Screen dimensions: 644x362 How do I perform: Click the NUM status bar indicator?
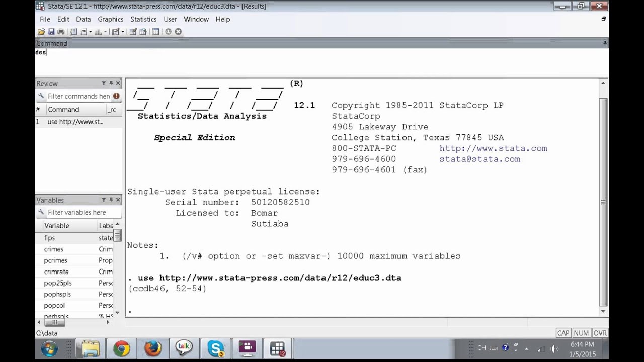pyautogui.click(x=581, y=333)
